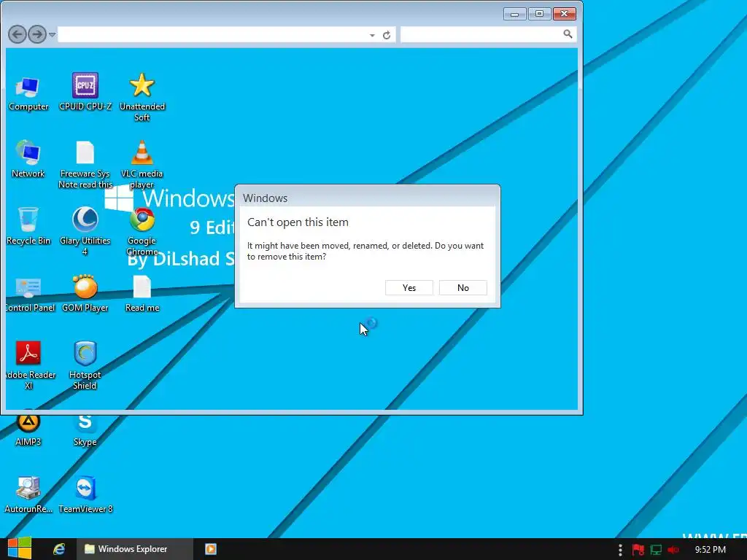747x560 pixels.
Task: Click No in the Windows dialog
Action: [462, 287]
